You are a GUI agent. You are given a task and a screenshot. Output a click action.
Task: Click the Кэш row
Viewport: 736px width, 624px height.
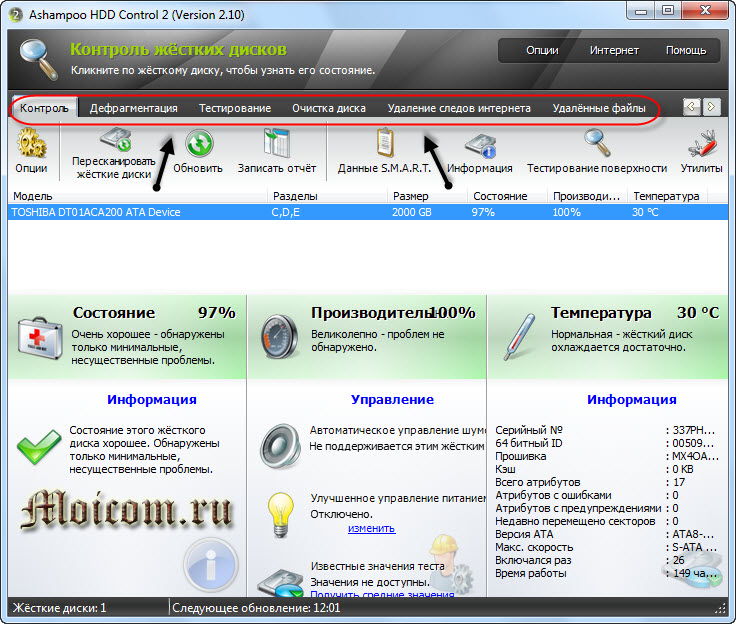click(594, 469)
